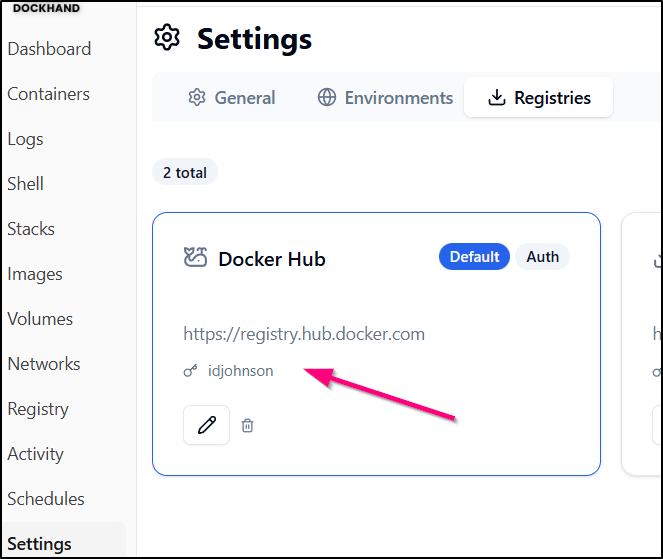Switch to the Environments tab
663x559 pixels.
(x=385, y=98)
